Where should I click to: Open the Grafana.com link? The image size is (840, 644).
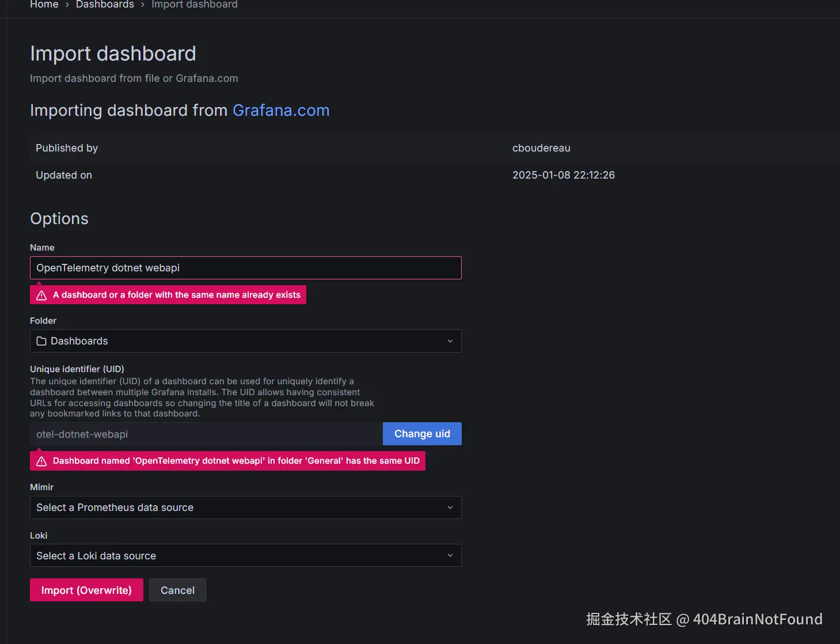click(281, 110)
